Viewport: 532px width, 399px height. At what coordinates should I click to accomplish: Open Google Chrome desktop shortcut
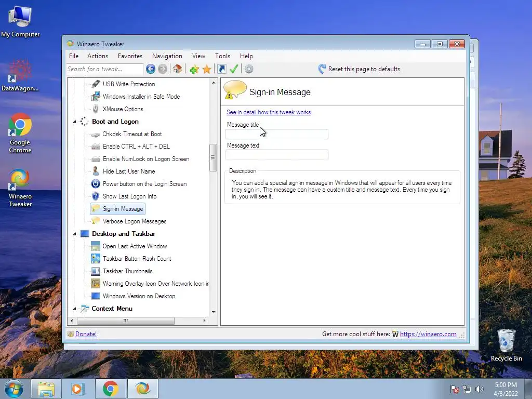[x=20, y=133]
